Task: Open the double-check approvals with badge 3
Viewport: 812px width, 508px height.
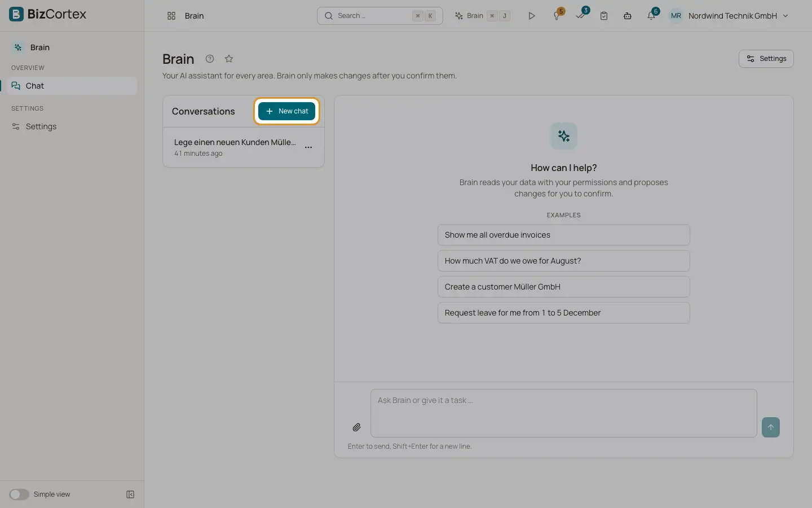Action: click(581, 15)
